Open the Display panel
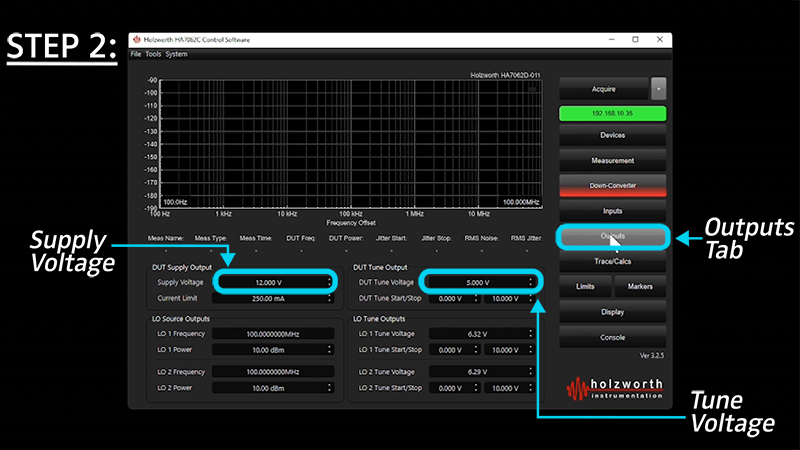 click(612, 312)
